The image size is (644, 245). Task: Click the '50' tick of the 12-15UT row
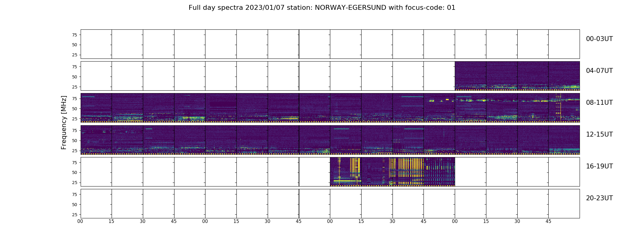click(75, 141)
